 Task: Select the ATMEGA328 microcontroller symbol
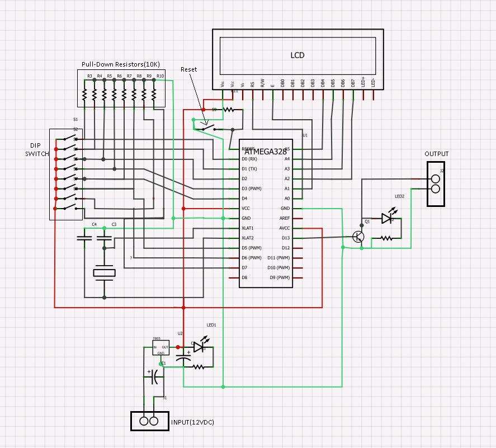(266, 213)
